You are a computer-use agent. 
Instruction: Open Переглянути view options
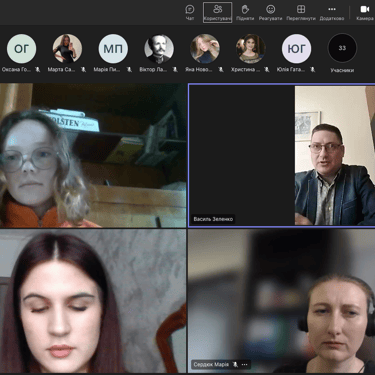pos(301,12)
